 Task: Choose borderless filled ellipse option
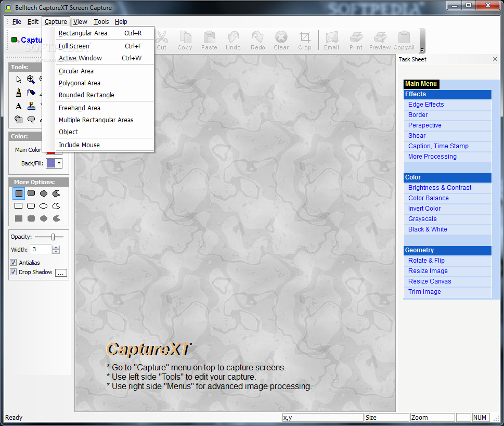point(44,218)
